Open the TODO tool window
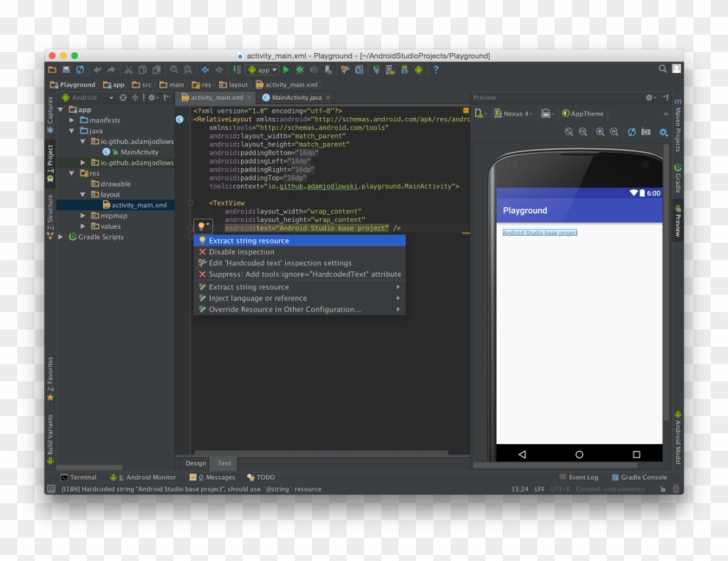 click(x=261, y=477)
